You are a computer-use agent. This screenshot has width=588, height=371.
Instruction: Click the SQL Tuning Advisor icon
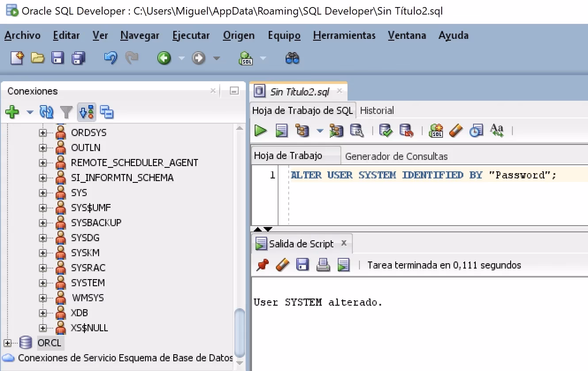tap(357, 130)
